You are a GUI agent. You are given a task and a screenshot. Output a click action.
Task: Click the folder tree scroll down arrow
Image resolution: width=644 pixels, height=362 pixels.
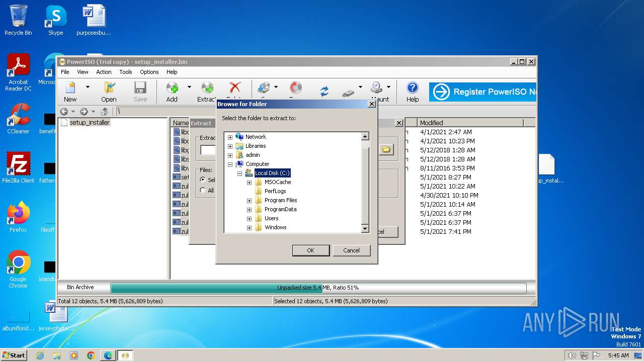[x=365, y=229]
